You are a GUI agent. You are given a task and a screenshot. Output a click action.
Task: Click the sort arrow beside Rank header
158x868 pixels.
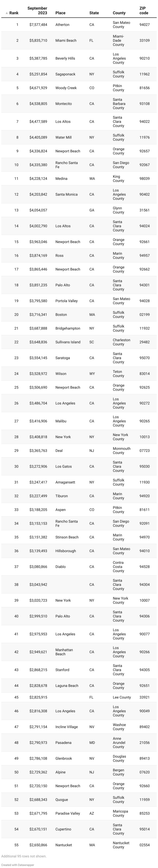click(6, 13)
